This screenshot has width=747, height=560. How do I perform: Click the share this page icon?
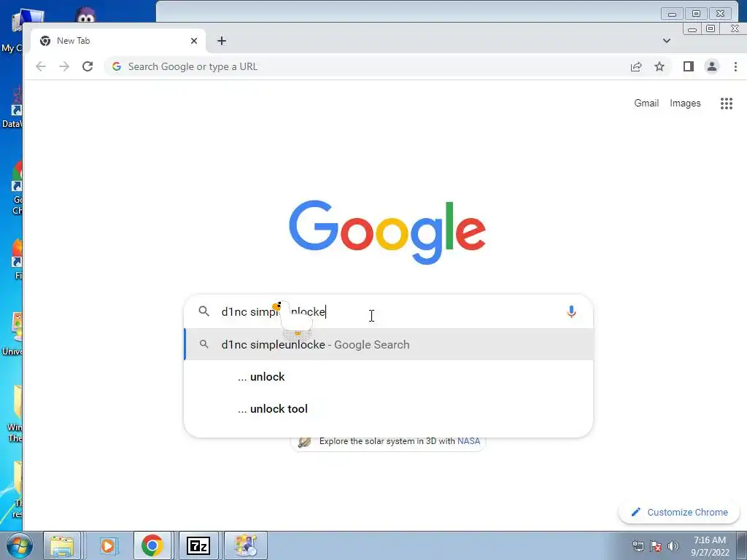636,66
